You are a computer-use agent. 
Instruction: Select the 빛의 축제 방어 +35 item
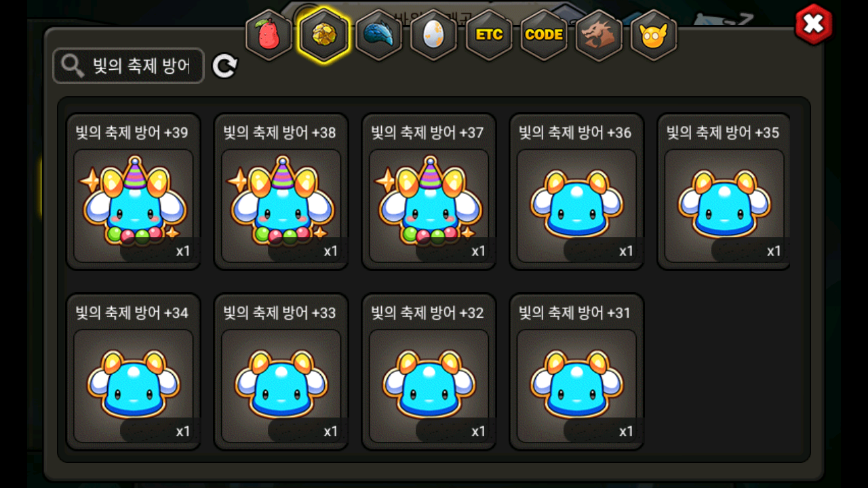click(x=724, y=192)
